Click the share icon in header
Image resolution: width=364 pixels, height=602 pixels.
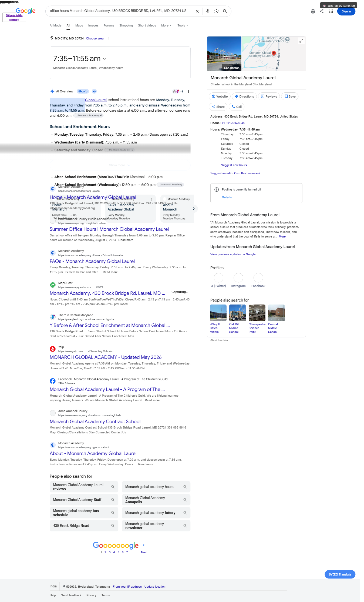click(x=322, y=11)
